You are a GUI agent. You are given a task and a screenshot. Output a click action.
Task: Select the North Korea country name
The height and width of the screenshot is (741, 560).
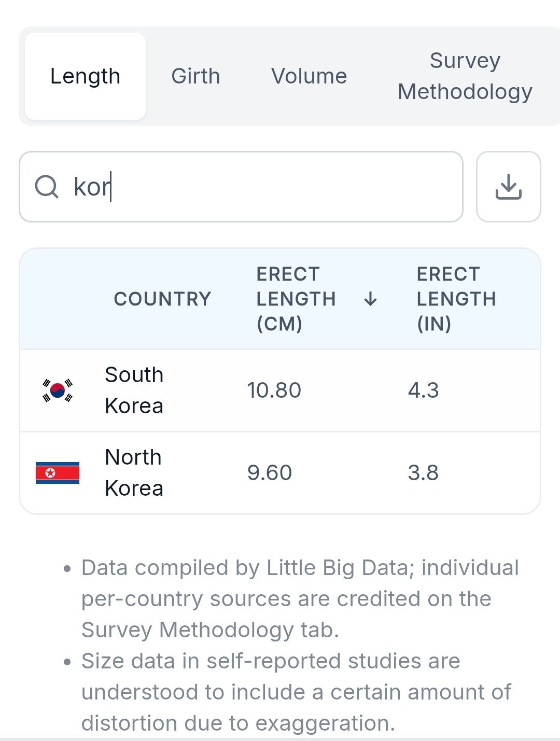click(134, 473)
